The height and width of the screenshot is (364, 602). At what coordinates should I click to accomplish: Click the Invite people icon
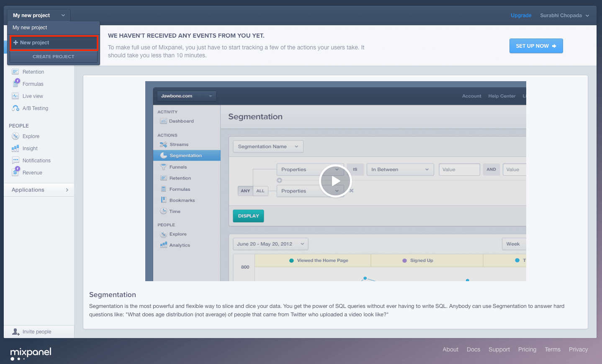click(16, 331)
